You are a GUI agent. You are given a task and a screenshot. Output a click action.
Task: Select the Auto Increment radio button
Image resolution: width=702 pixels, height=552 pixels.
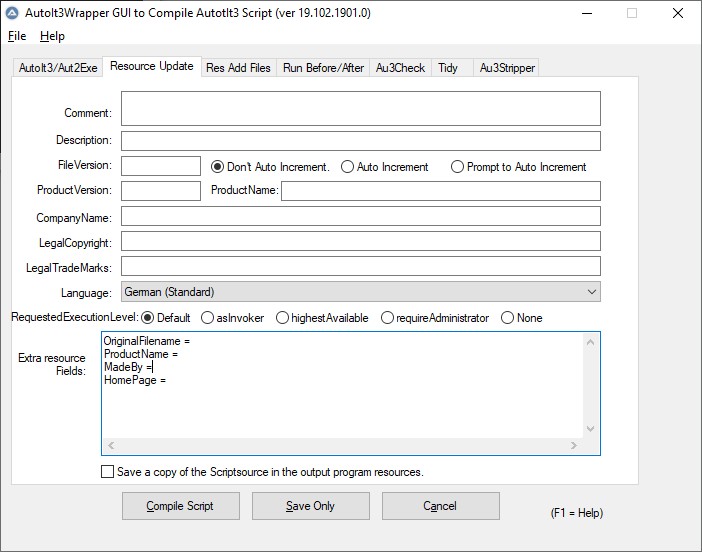pos(348,167)
